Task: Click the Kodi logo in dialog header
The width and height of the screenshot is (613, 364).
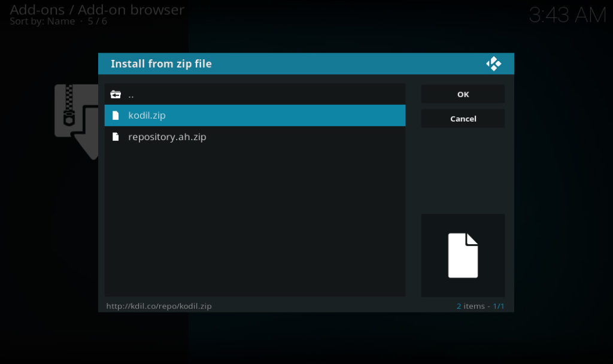Action: [x=493, y=63]
